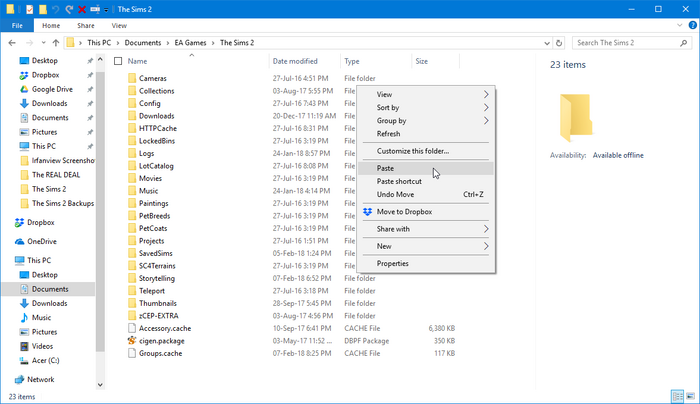This screenshot has width=700, height=404.
Task: Sort by the Name column header
Action: coord(137,61)
